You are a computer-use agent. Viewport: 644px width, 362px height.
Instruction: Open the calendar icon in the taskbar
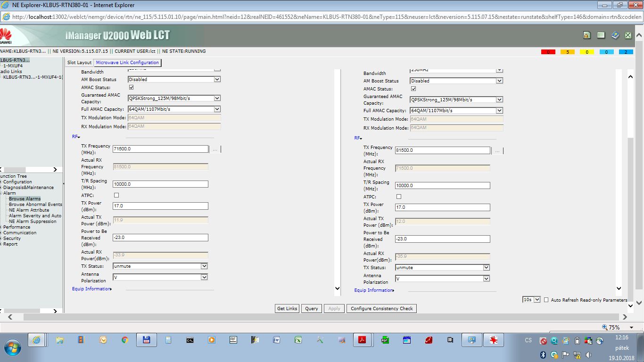(406, 340)
